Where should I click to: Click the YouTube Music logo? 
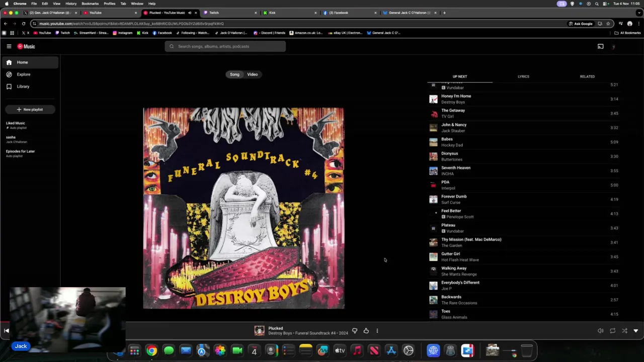click(26, 46)
